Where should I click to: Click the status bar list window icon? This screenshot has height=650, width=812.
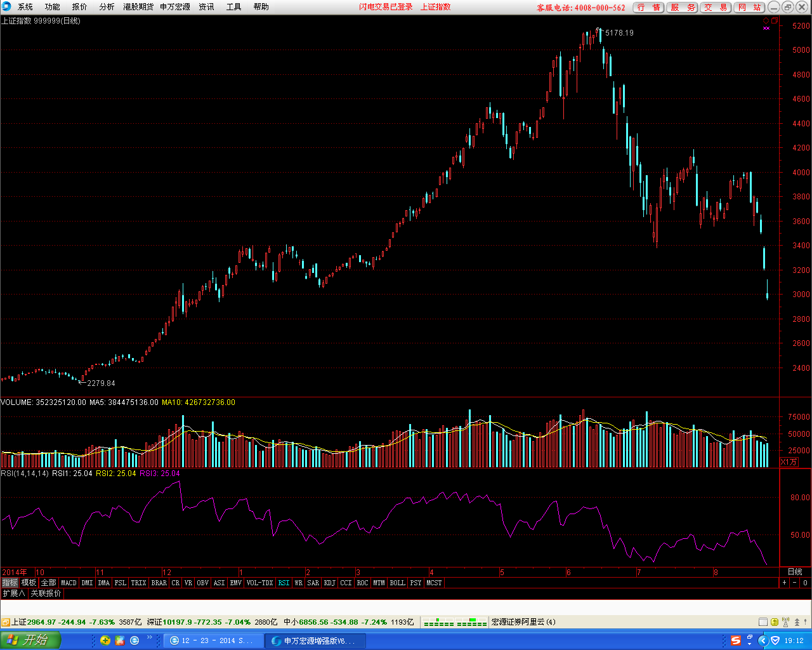(764, 622)
